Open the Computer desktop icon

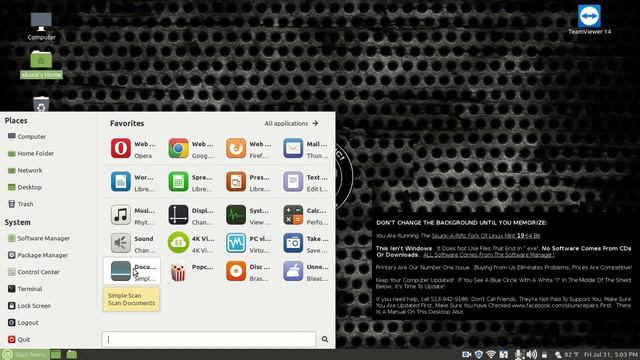pyautogui.click(x=41, y=26)
